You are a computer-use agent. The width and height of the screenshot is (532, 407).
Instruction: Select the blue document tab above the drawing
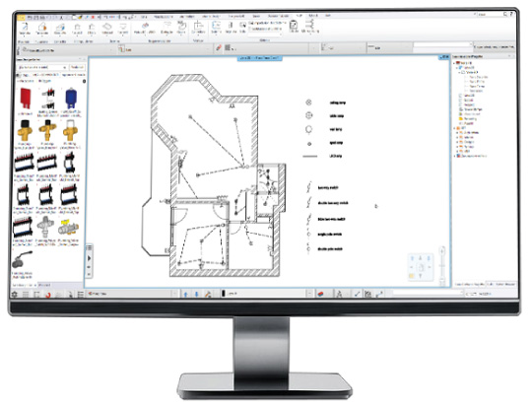(x=259, y=58)
